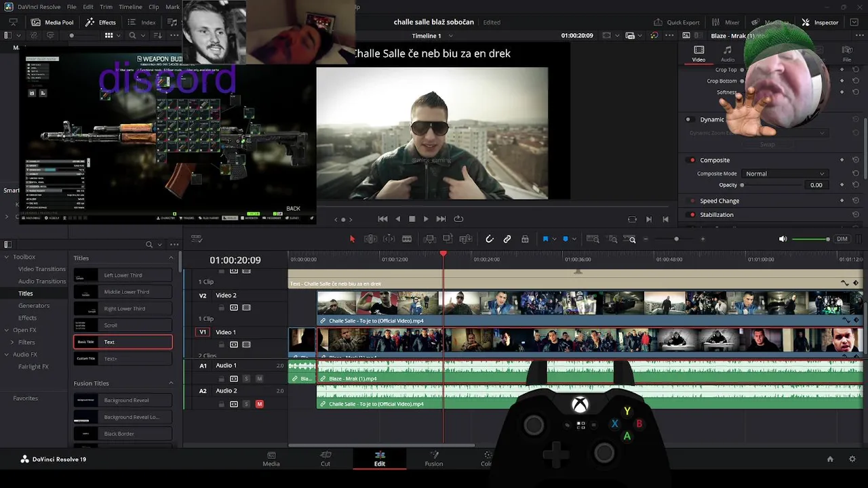
Task: Toggle the Speed Change section enable dot
Action: click(692, 201)
